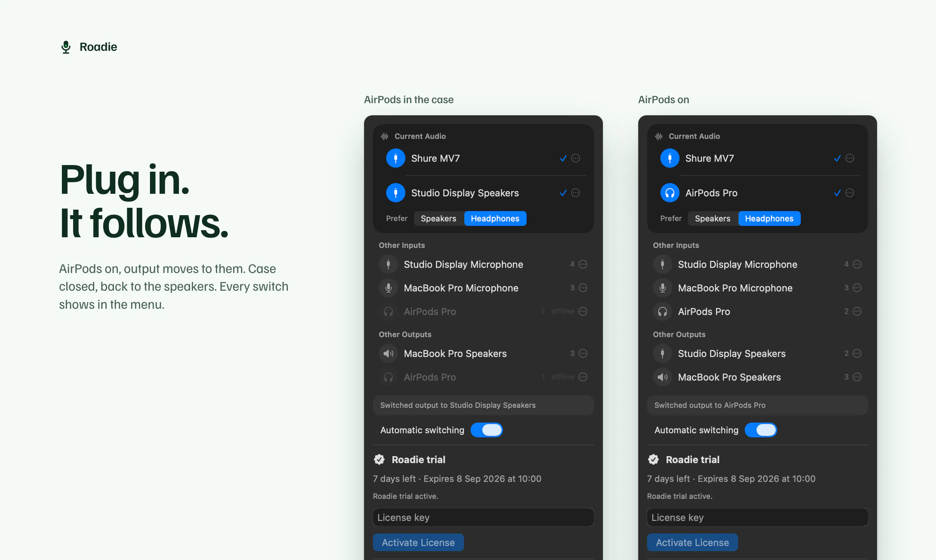Click Activate License in AirPods-on panel

coord(692,542)
